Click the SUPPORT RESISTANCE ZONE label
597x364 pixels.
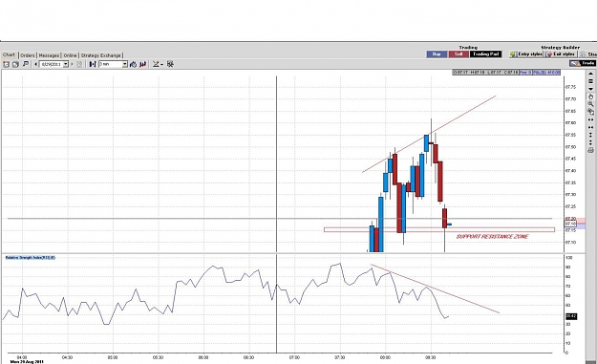(x=492, y=236)
